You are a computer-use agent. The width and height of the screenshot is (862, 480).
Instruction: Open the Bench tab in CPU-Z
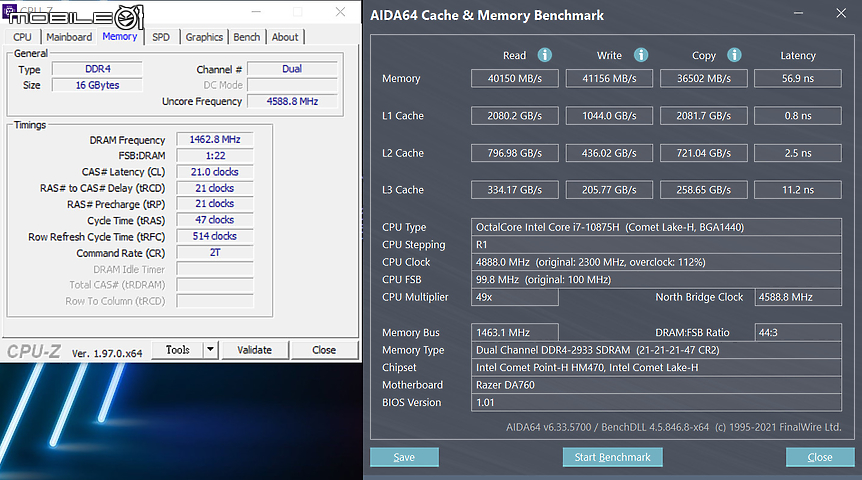pyautogui.click(x=246, y=37)
